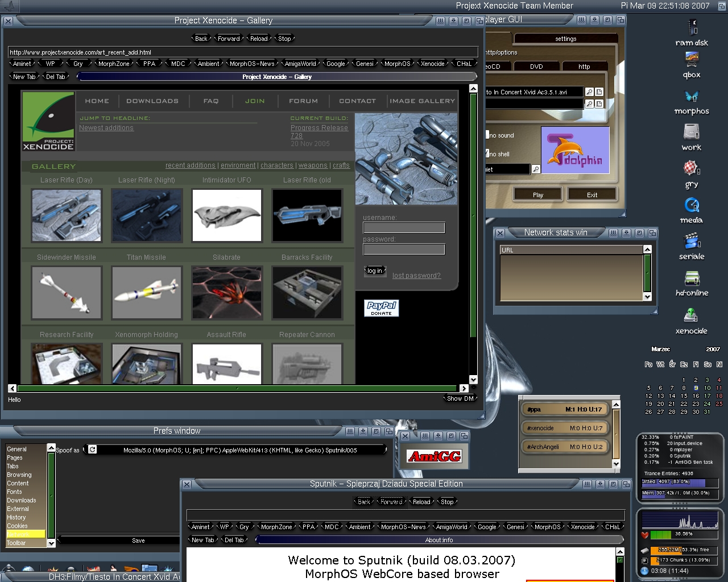
Task: Click the gallery page vertical scrollbar
Action: [473, 215]
